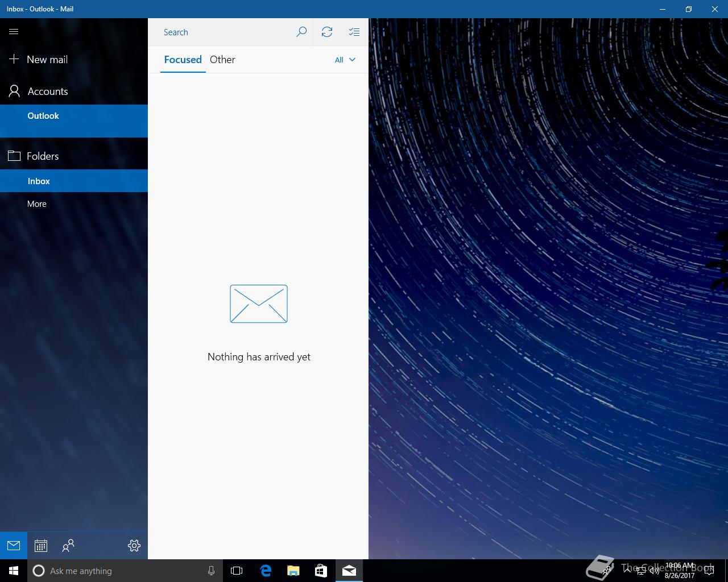Open Task View in taskbar
The width and height of the screenshot is (728, 582).
237,571
